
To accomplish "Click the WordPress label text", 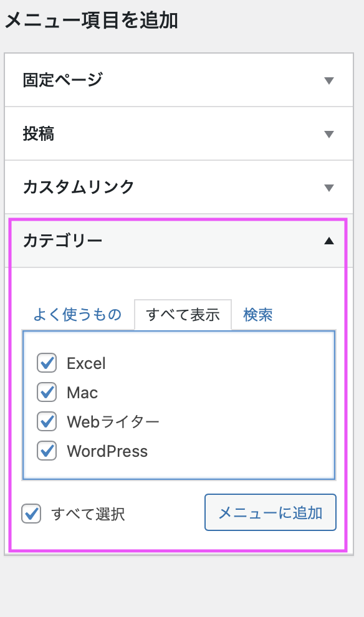I will [x=107, y=451].
